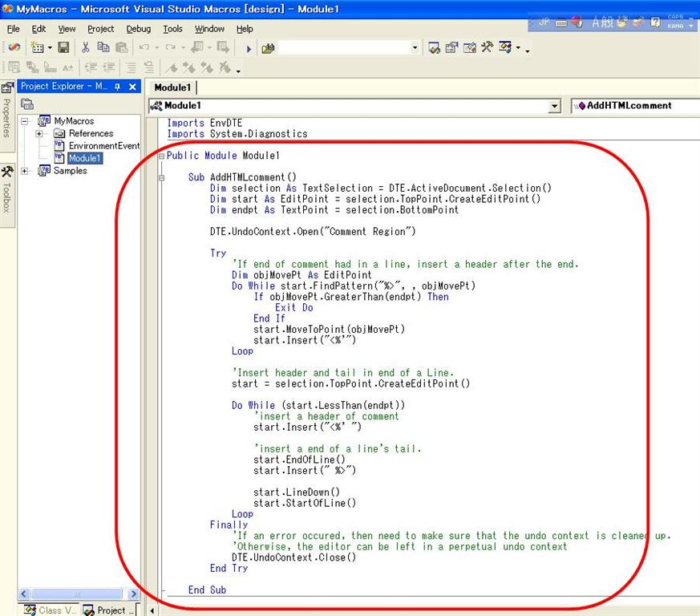This screenshot has height=616, width=700.
Task: Go to the previous bookmark icon
Action: pos(207,67)
